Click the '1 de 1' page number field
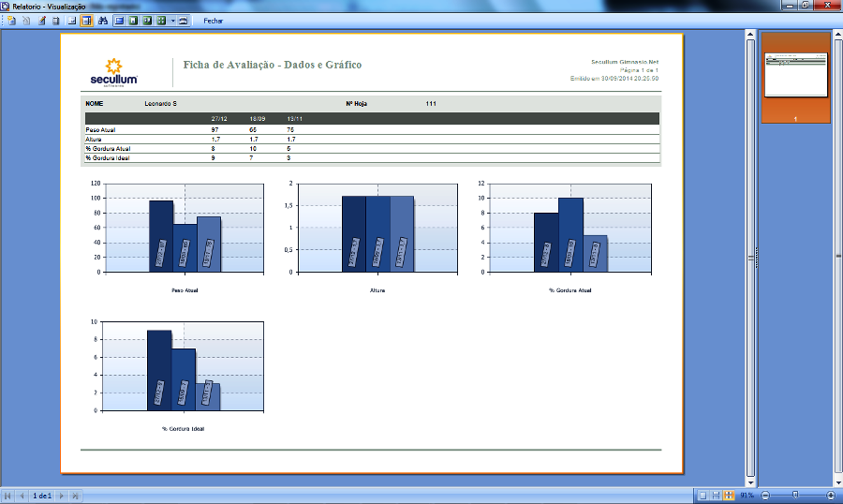This screenshot has height=504, width=843. (41, 495)
